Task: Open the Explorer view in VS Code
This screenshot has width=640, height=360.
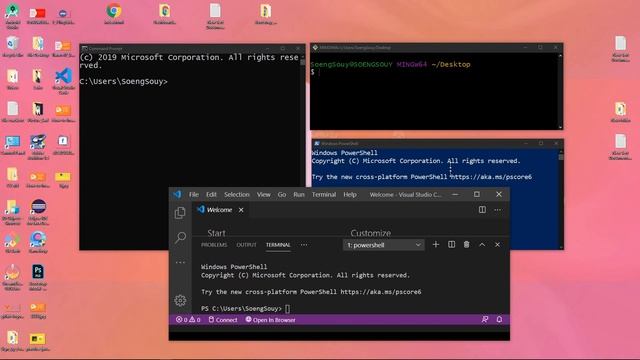Action: pos(180,213)
